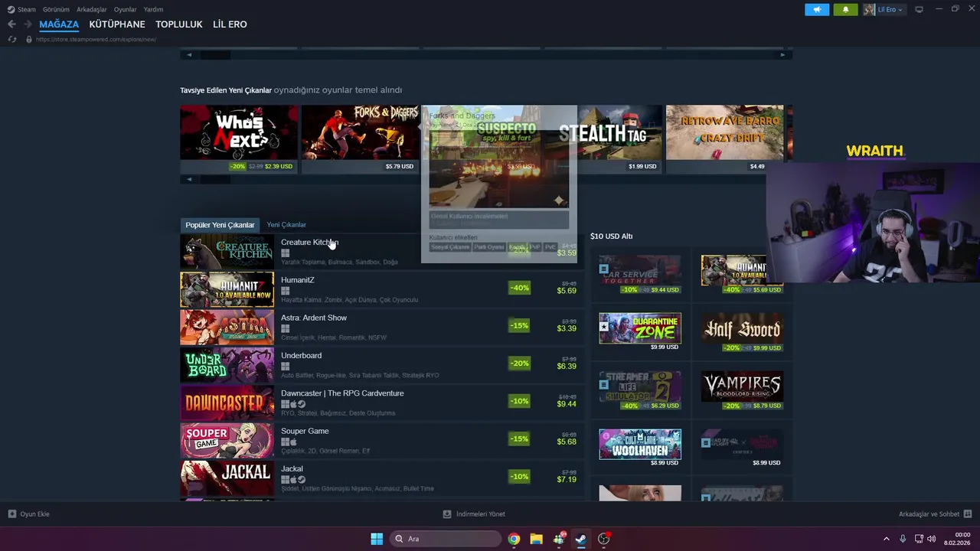Reload the store page
The height and width of the screenshot is (551, 980).
[11, 39]
